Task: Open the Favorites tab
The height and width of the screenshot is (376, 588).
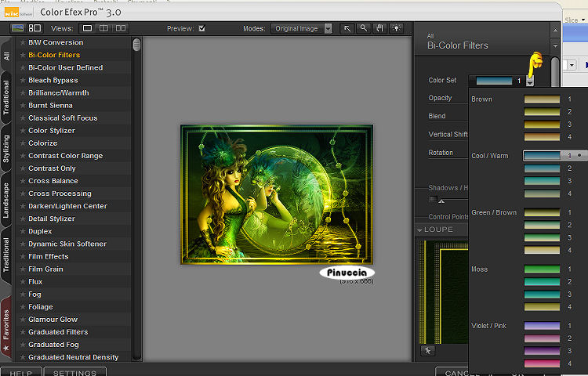Action: pos(7,324)
